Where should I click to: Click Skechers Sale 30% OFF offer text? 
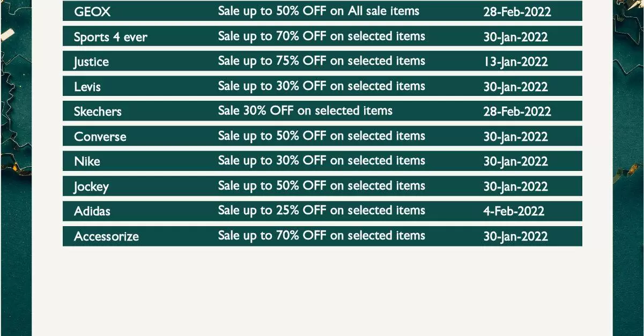(x=305, y=111)
